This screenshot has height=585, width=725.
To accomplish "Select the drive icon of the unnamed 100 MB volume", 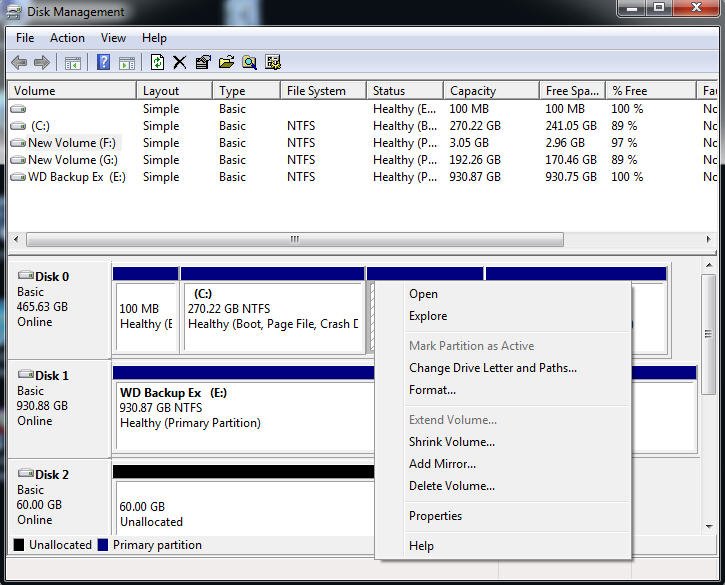I will 18,109.
